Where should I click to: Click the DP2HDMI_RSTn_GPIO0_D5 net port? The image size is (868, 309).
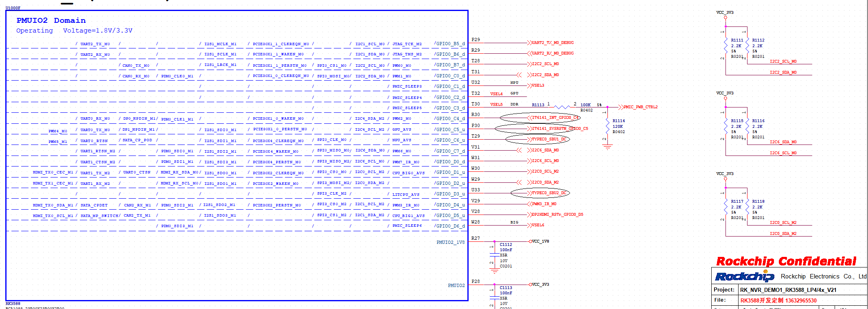click(557, 215)
